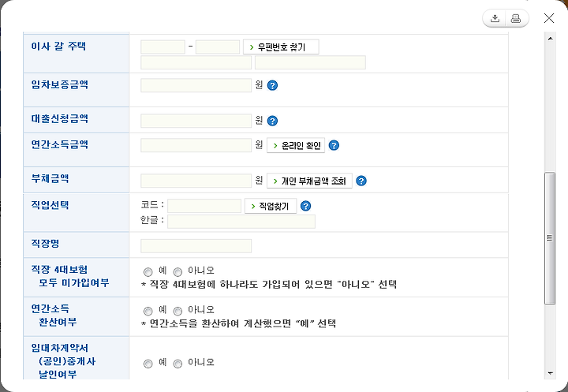Click the scrollbar down arrow
Viewport: 568px width, 392px height.
[x=551, y=374]
